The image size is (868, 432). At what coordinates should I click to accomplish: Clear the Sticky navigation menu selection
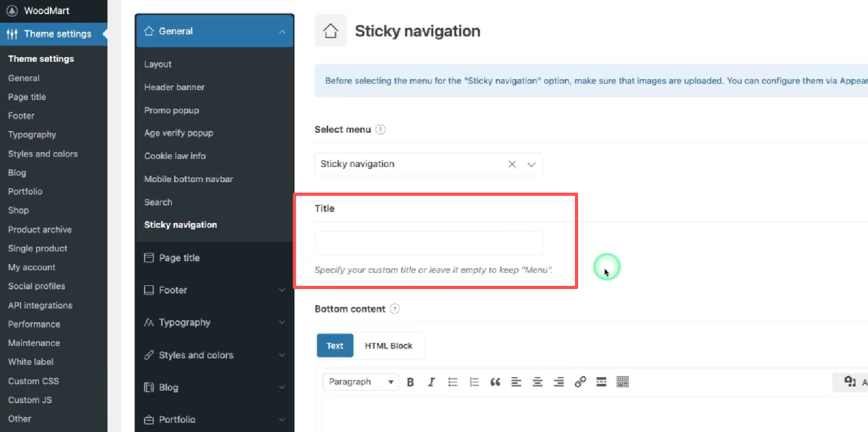click(x=512, y=164)
